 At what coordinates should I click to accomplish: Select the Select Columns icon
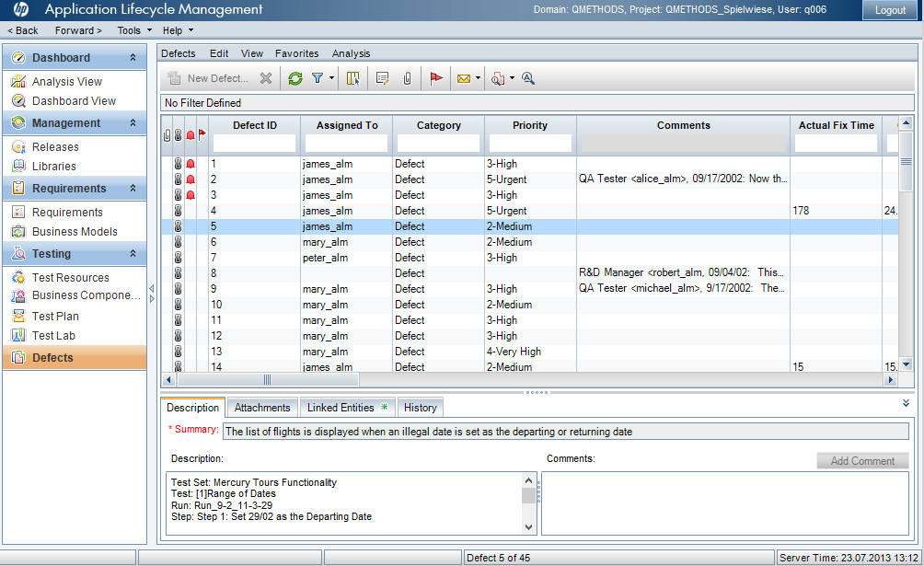[x=352, y=78]
